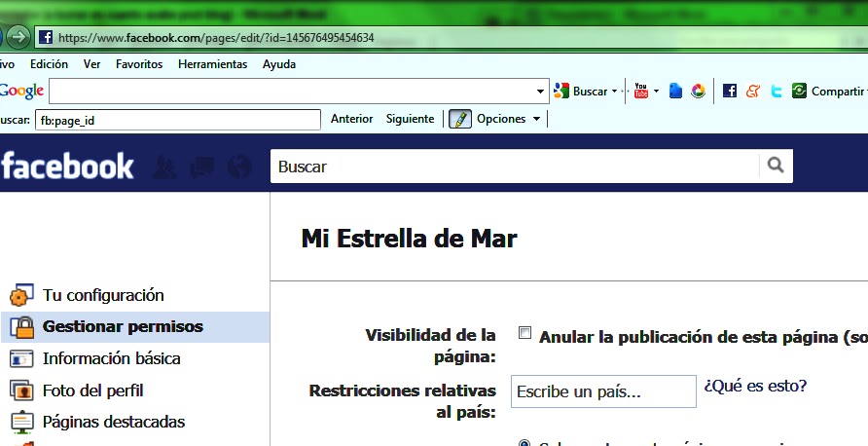
Task: Open the Favoritos menu
Action: coord(139,64)
